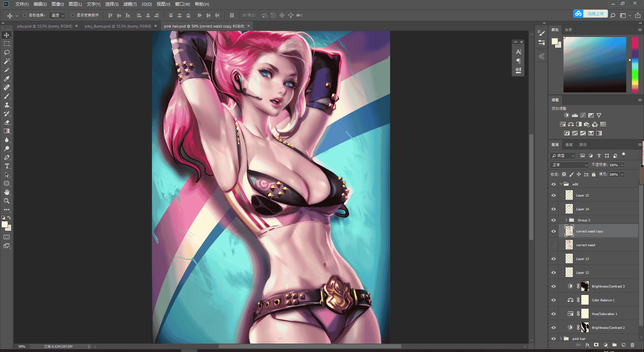Viewport: 644px width, 352px height.
Task: Select the Eraser tool
Action: click(x=7, y=122)
